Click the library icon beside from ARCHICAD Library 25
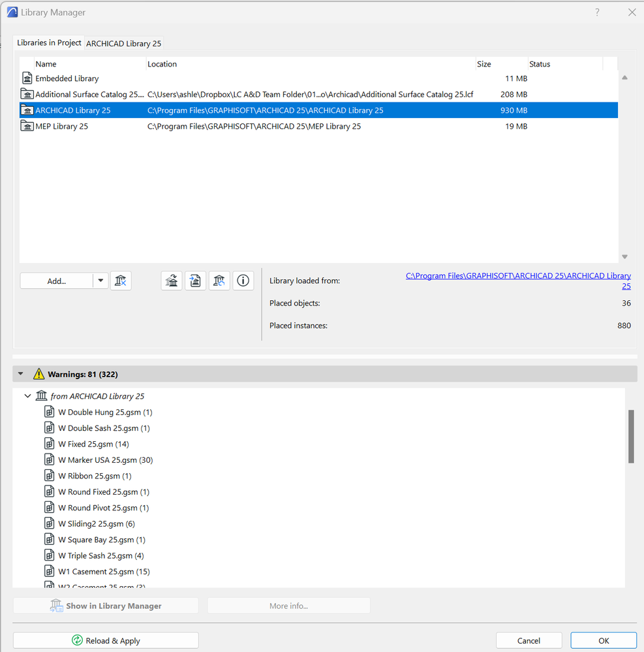Viewport: 644px width, 652px height. pos(41,396)
